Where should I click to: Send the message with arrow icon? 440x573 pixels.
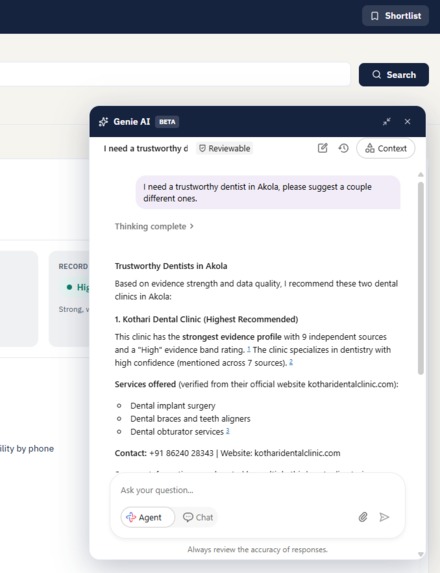coord(384,517)
